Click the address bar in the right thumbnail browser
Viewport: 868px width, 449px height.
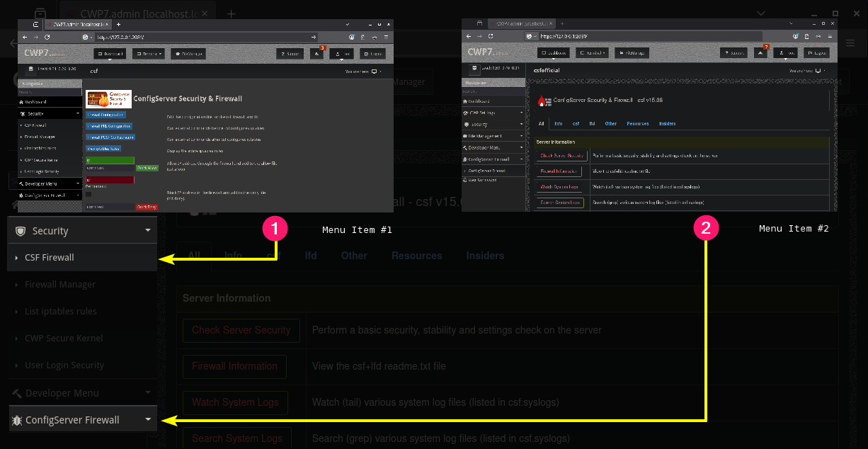(x=637, y=35)
